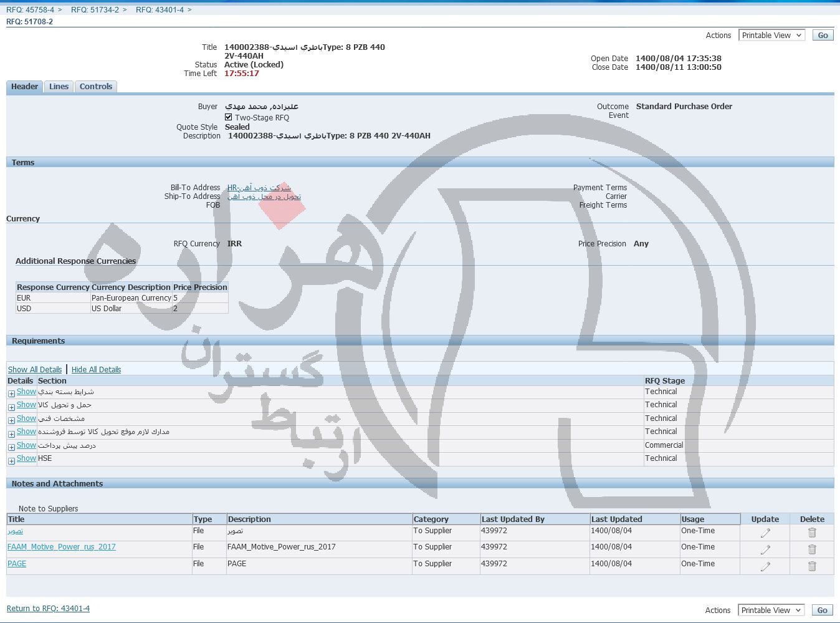Click Show link for حمل و تحویل کالا
This screenshot has width=840, height=623.
26,405
